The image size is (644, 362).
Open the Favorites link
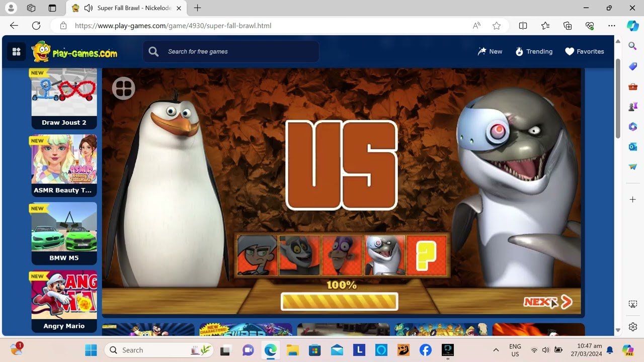pyautogui.click(x=585, y=51)
